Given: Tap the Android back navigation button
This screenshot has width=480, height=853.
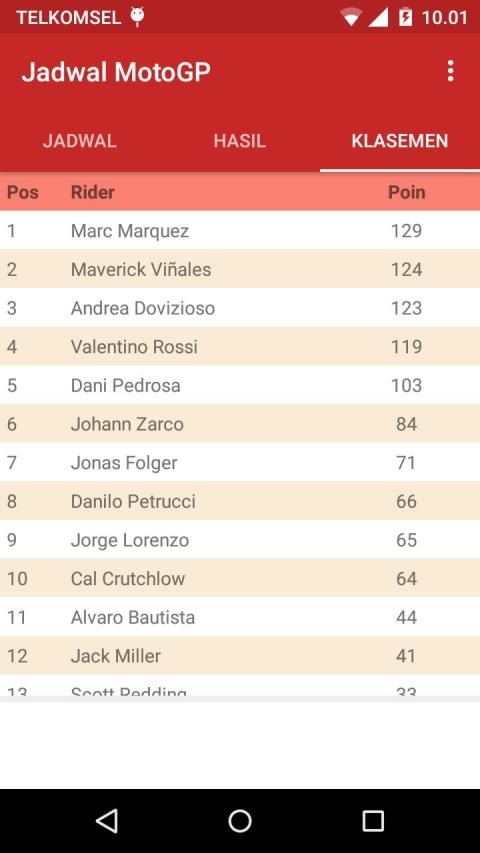Looking at the screenshot, I should coord(107,820).
